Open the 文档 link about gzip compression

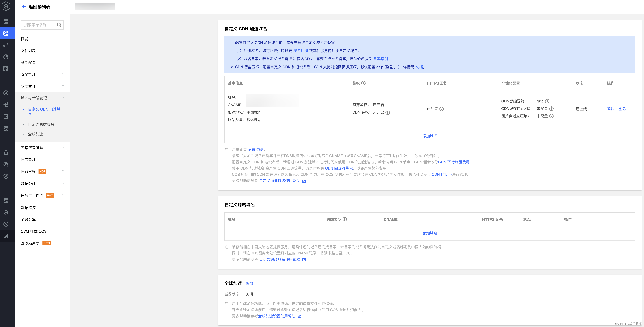pyautogui.click(x=419, y=67)
